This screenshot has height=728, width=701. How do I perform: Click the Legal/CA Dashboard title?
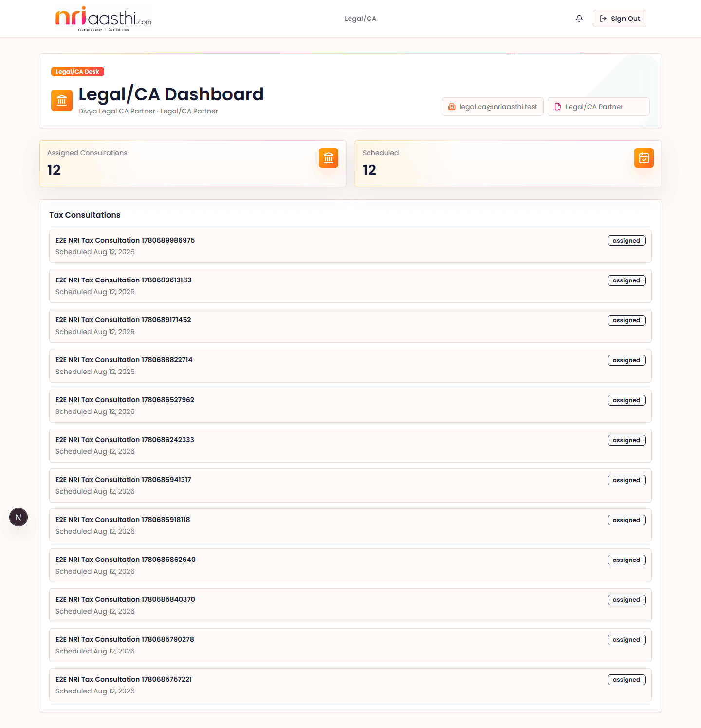click(171, 94)
